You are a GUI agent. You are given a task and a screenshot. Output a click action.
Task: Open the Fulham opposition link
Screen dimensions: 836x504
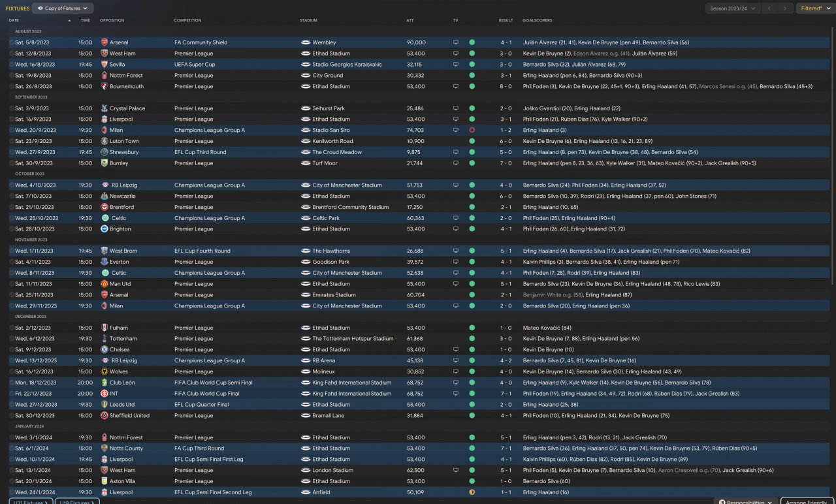click(x=119, y=328)
